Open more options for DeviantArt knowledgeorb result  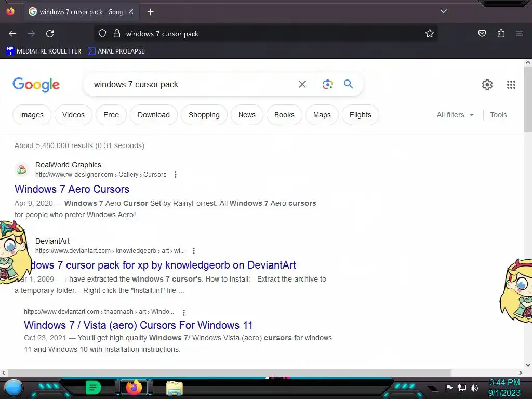(x=193, y=251)
